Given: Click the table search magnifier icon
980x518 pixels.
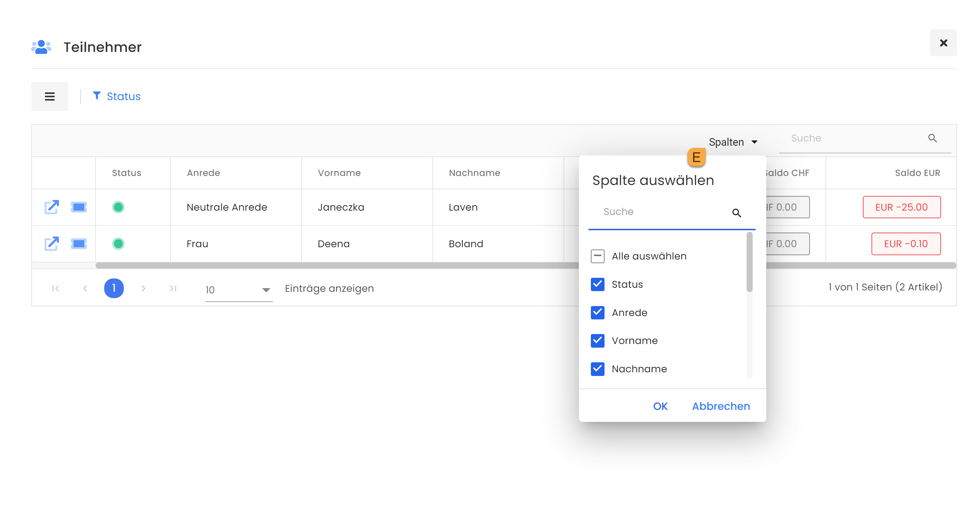Looking at the screenshot, I should pyautogui.click(x=932, y=138).
